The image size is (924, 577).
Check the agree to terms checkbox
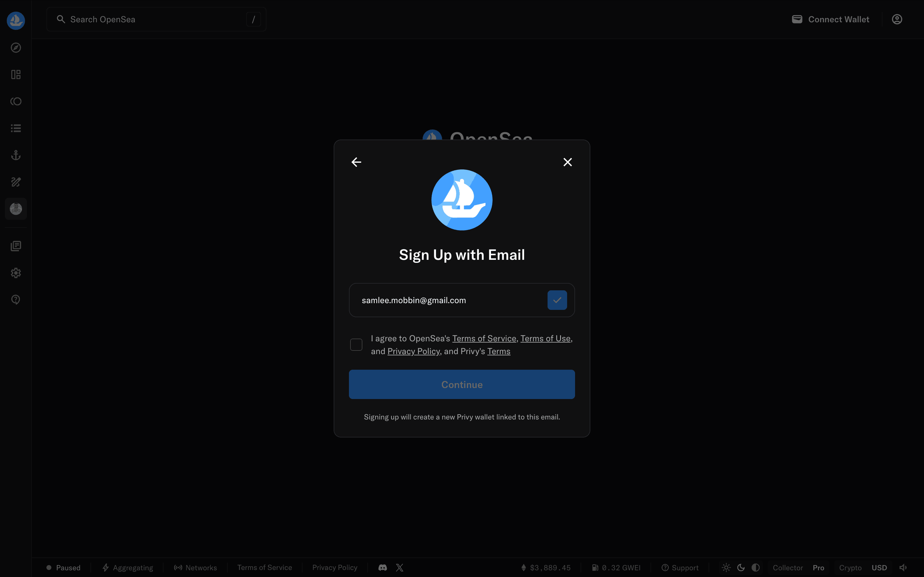coord(356,345)
